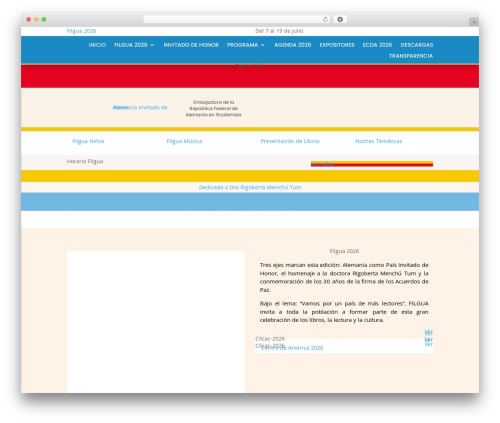Open a new tab with plus button

[474, 22]
